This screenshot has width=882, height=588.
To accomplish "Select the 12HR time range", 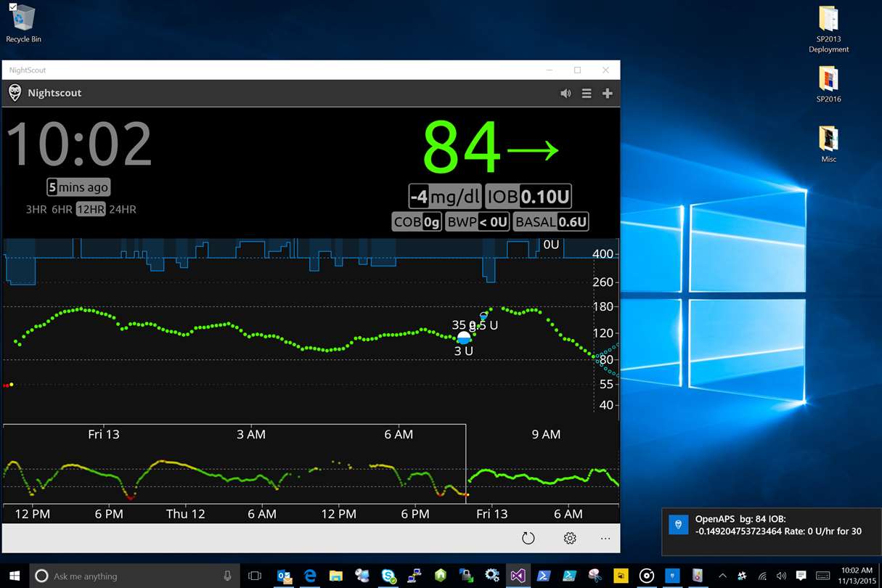I will point(91,209).
